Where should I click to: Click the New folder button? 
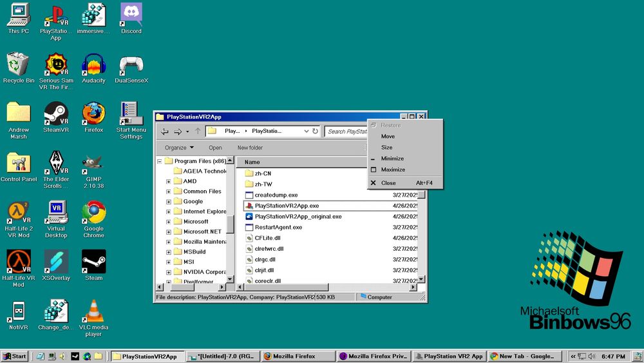pyautogui.click(x=250, y=148)
